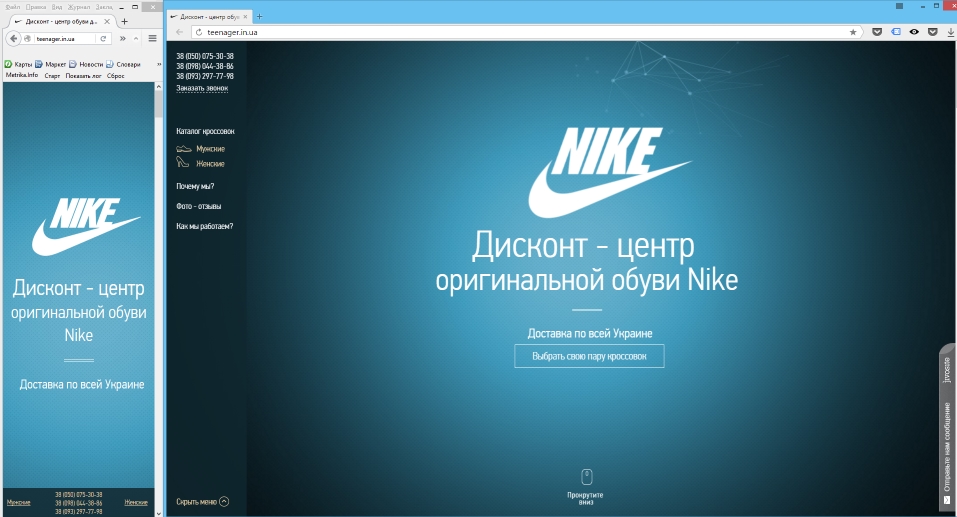Click the left window's vertical scrollbar thumb

click(159, 105)
